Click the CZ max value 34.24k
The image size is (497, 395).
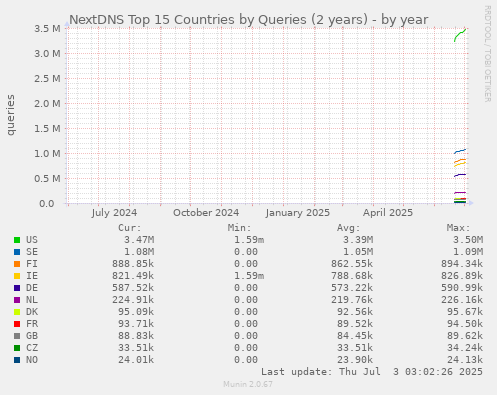point(465,348)
